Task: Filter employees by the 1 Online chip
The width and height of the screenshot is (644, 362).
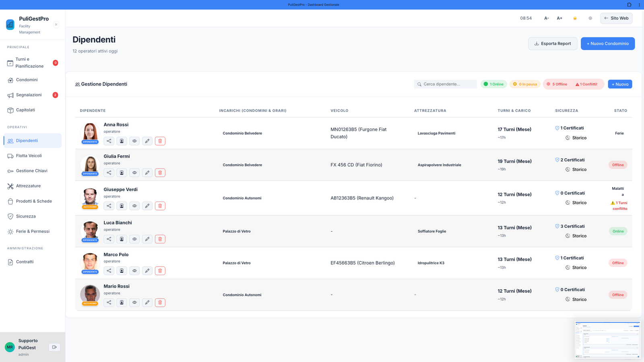Action: pyautogui.click(x=494, y=84)
